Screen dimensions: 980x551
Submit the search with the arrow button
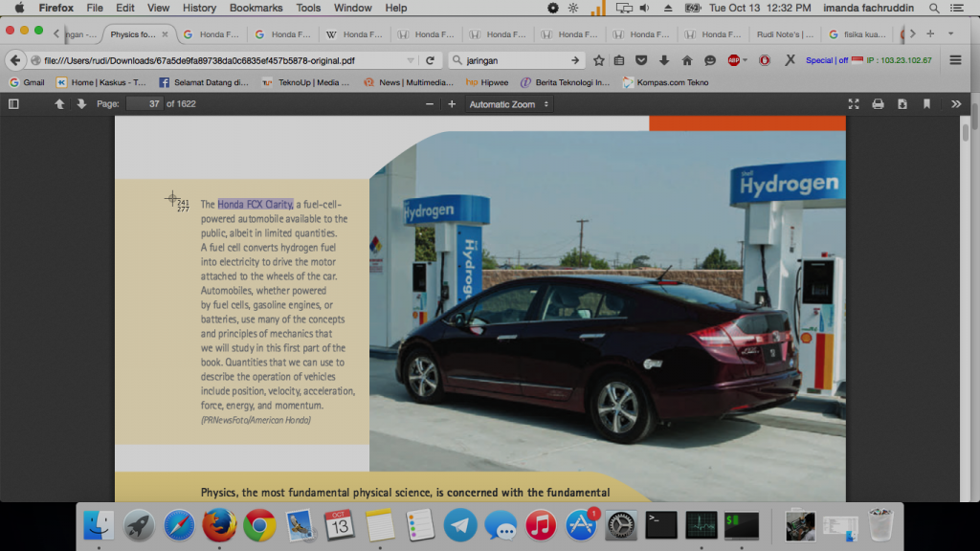click(x=575, y=60)
